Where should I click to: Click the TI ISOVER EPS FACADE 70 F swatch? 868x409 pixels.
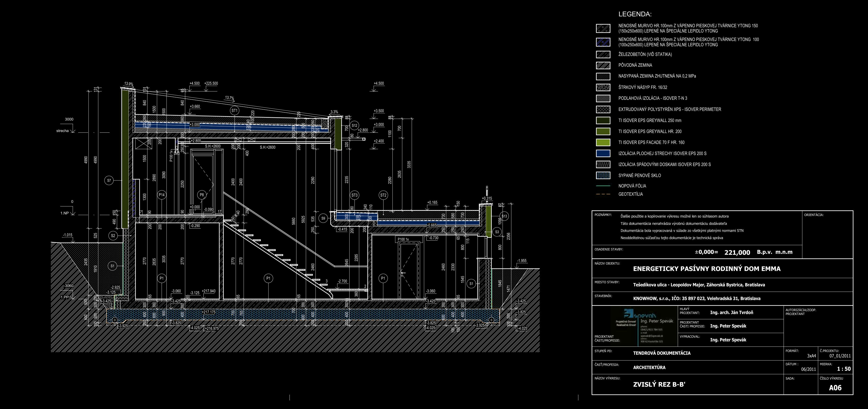pyautogui.click(x=603, y=142)
